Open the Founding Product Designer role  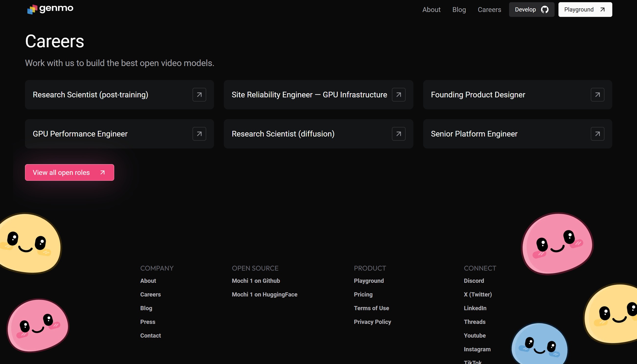[x=517, y=94]
